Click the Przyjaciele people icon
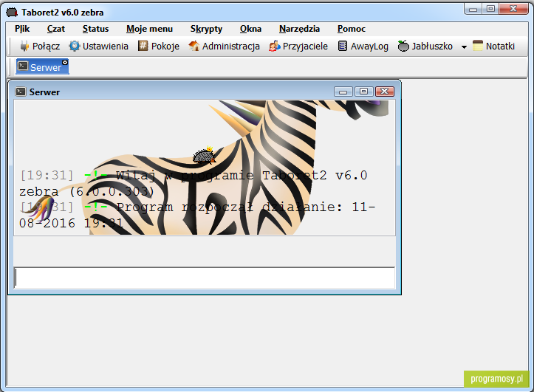Viewport: 534px width, 392px height. click(x=275, y=46)
